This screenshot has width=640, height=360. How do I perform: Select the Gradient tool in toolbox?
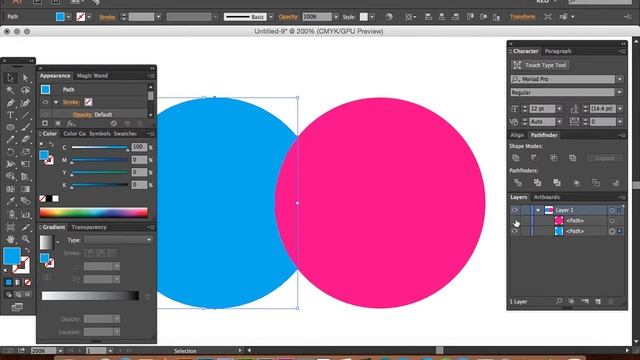pos(25,189)
